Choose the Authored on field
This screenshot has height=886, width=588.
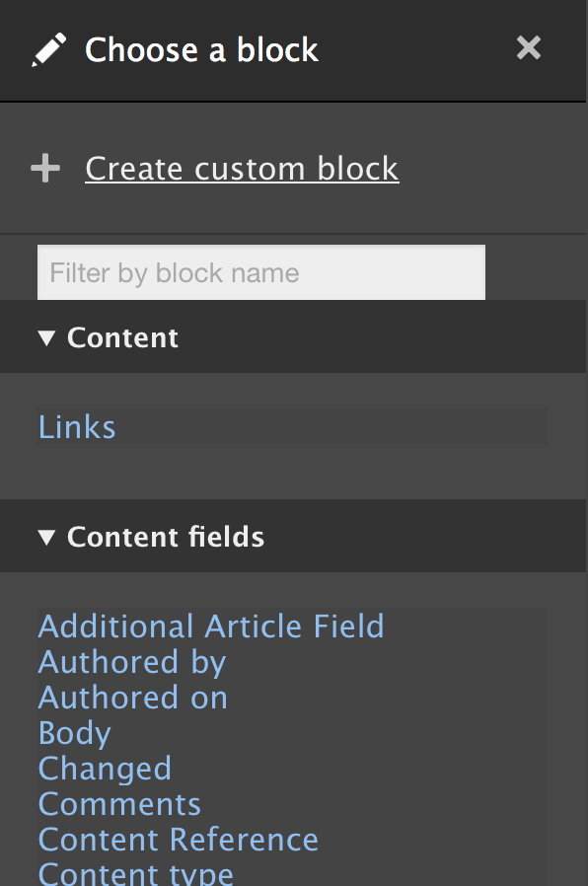(x=132, y=698)
